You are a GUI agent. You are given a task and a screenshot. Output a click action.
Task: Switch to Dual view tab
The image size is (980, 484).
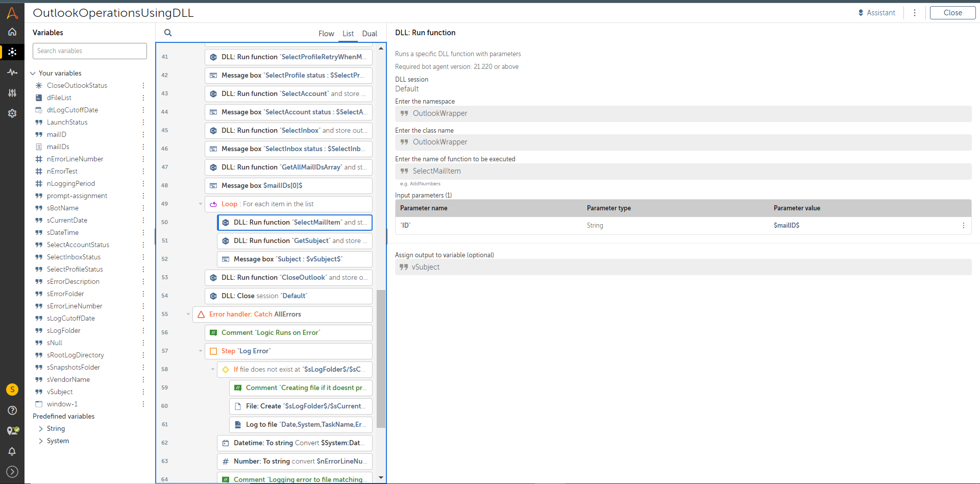[x=370, y=34]
